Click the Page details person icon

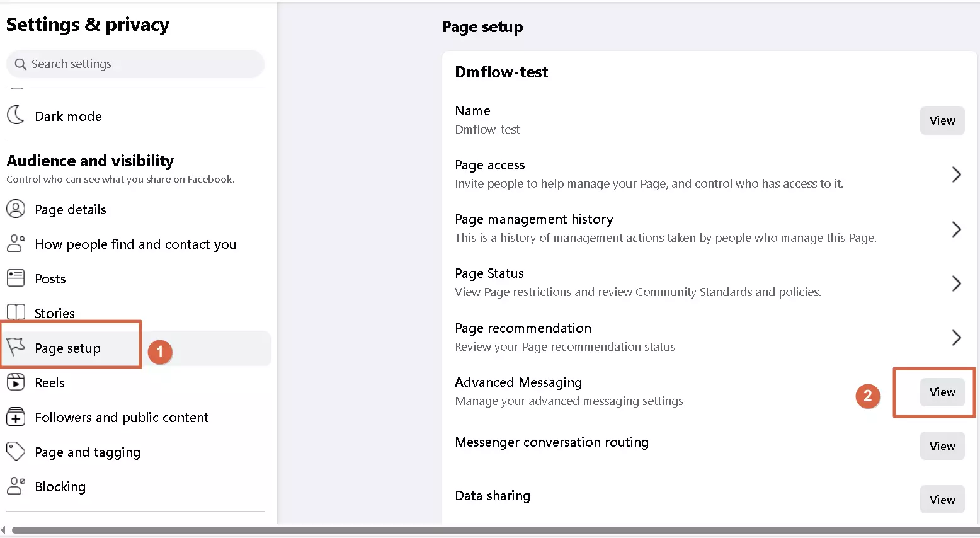[16, 209]
